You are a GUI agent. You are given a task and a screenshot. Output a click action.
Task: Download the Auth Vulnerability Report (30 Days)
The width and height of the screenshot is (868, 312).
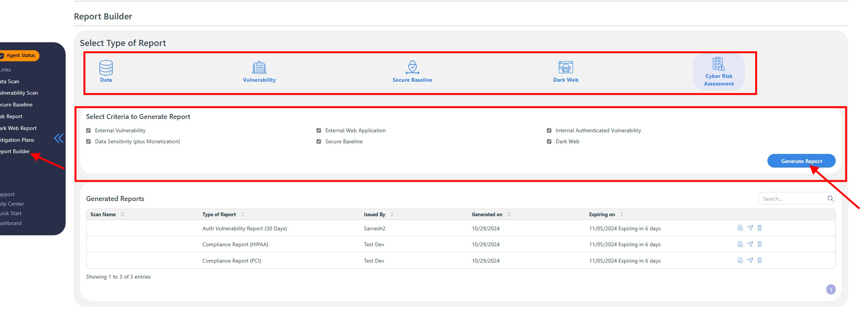[x=740, y=228]
